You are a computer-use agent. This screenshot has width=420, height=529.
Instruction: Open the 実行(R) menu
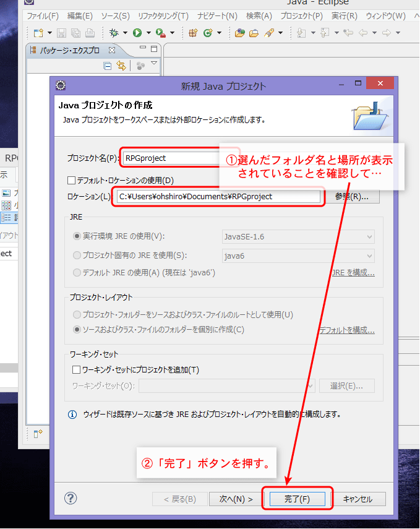345,16
